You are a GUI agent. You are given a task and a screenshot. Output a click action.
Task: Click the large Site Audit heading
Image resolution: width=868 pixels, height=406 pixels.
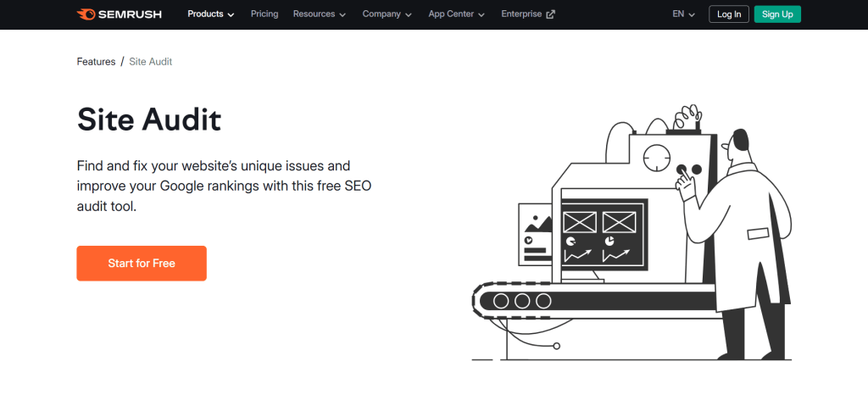[149, 120]
